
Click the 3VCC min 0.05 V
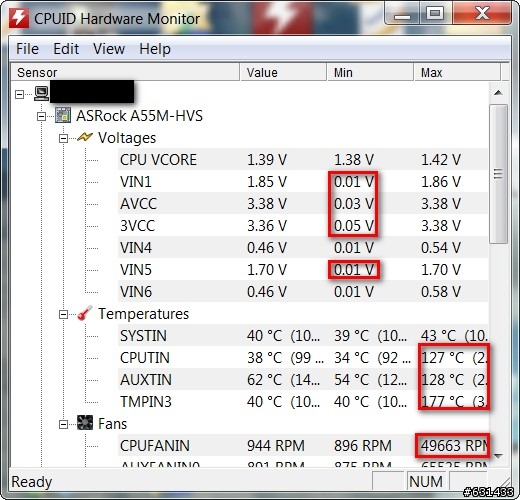pos(354,226)
